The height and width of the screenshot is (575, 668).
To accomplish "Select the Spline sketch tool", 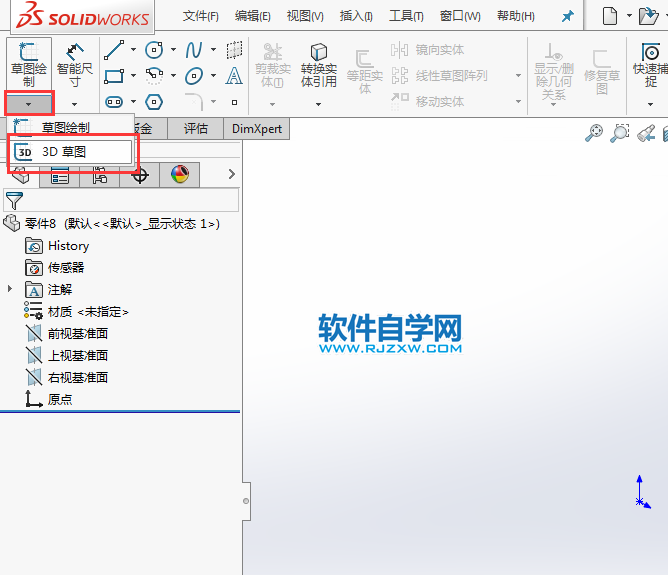I will coord(194,50).
